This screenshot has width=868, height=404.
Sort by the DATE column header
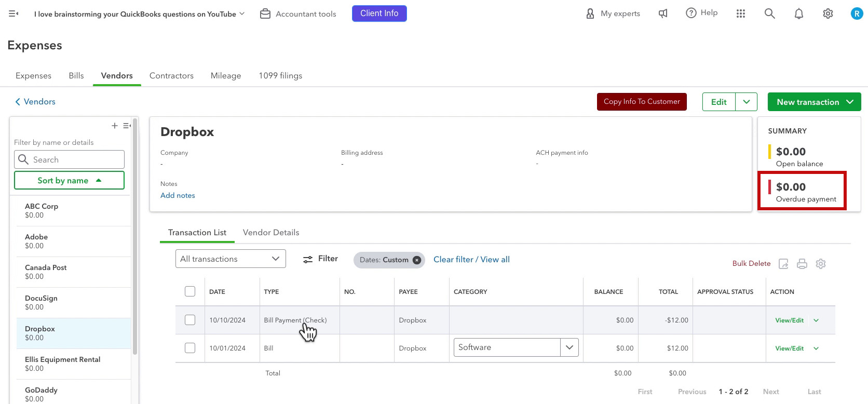point(217,292)
